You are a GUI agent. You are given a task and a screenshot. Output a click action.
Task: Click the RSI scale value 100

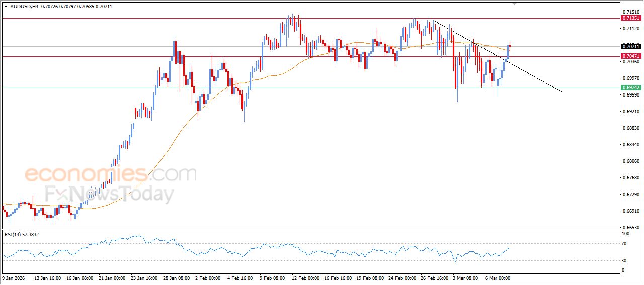[x=626, y=234]
